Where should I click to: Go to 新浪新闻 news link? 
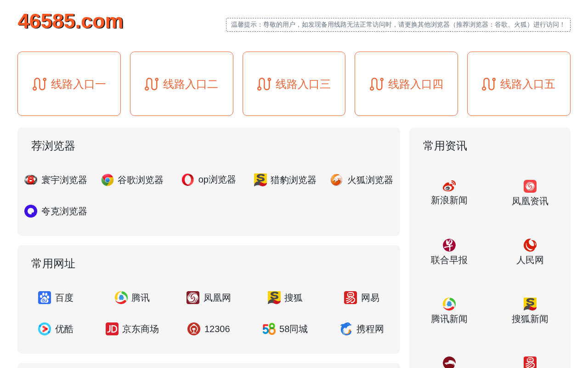(x=449, y=200)
